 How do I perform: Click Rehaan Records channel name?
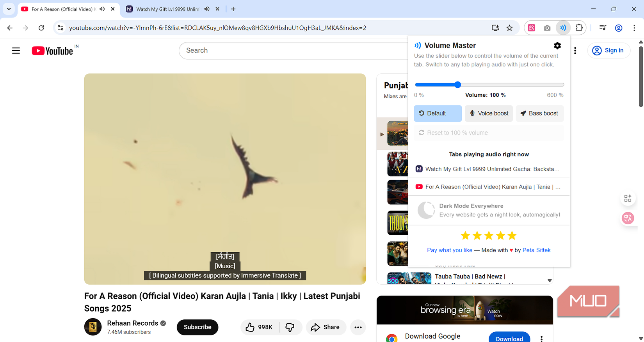tap(133, 323)
